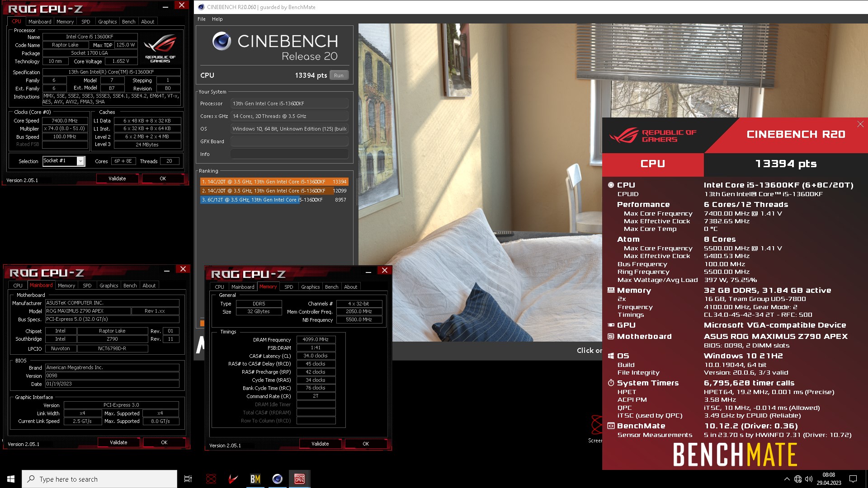This screenshot has height=488, width=868.
Task: Select CPU tab in the Motherboard-info CPU-Z window
Action: (x=18, y=286)
